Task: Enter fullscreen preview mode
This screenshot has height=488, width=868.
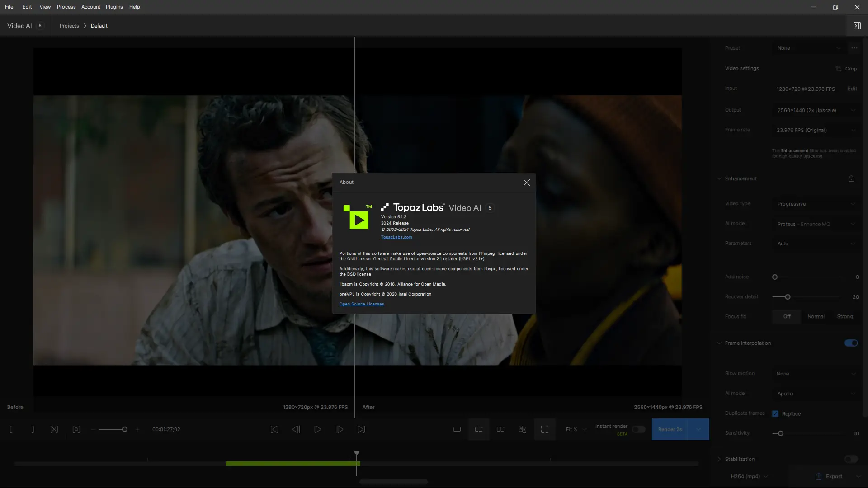Action: pyautogui.click(x=544, y=429)
